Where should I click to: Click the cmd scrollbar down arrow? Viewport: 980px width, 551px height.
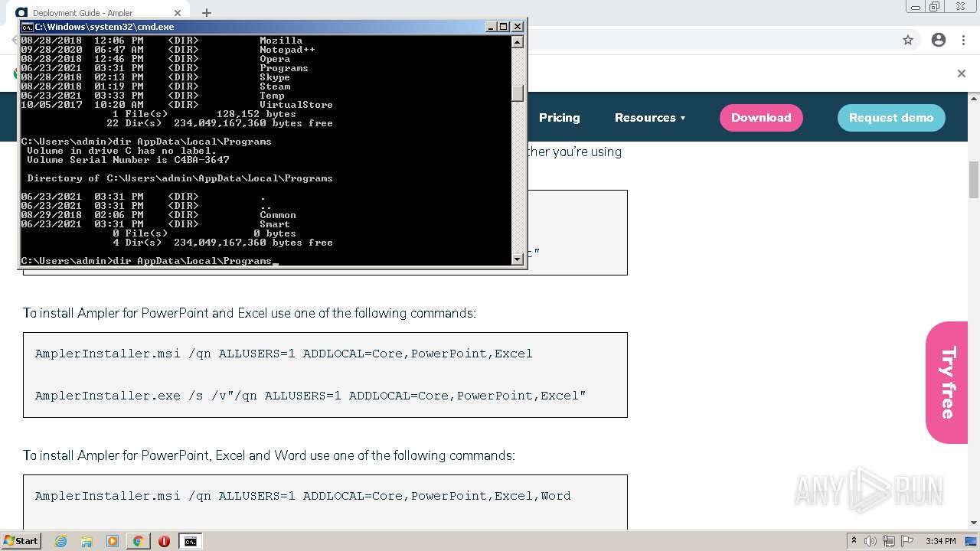tap(518, 259)
